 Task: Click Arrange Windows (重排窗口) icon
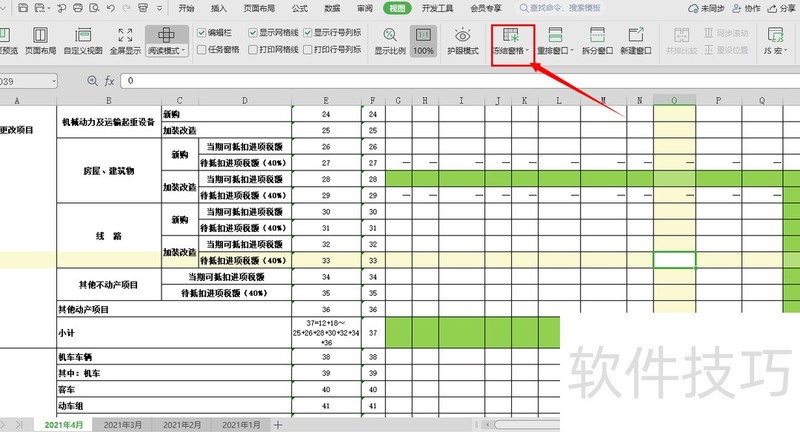pyautogui.click(x=555, y=35)
